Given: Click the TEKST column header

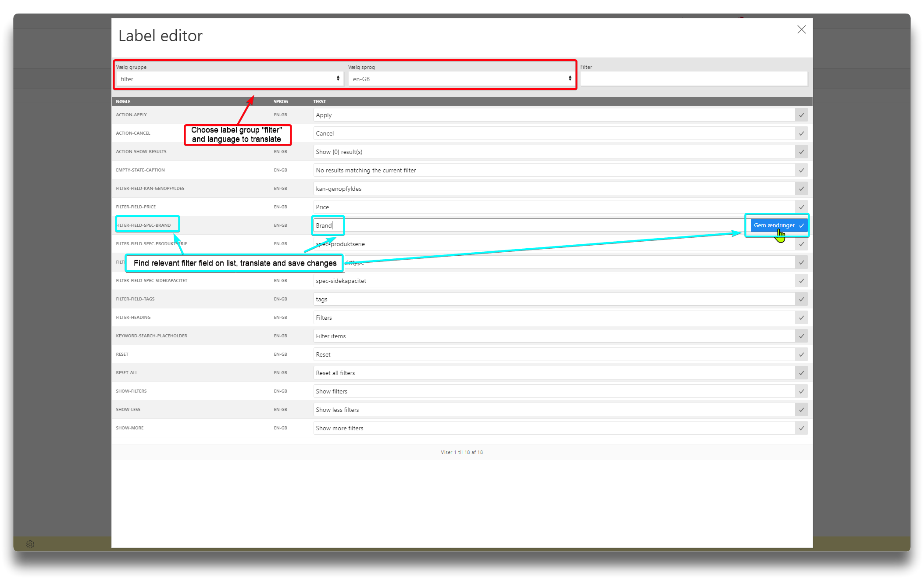Looking at the screenshot, I should click(319, 101).
